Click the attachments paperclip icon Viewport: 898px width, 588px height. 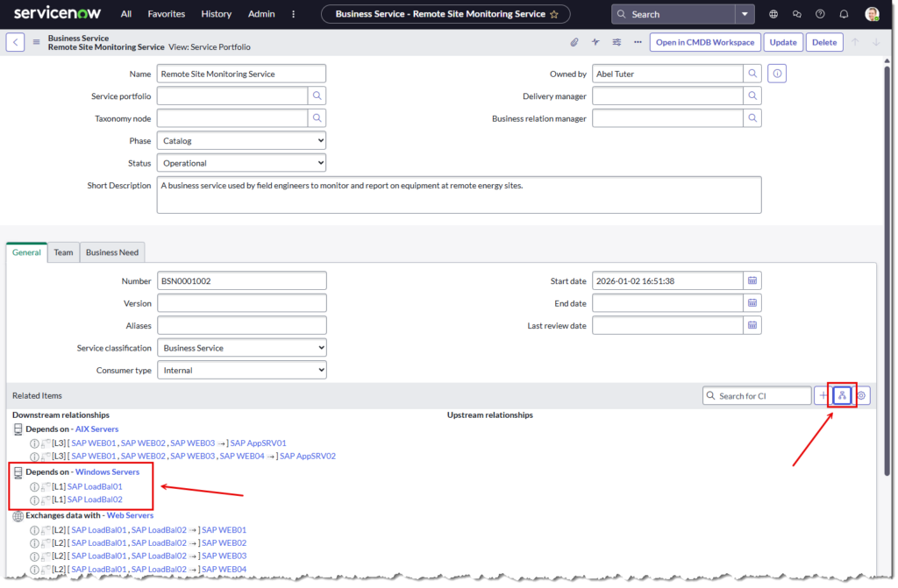point(574,42)
